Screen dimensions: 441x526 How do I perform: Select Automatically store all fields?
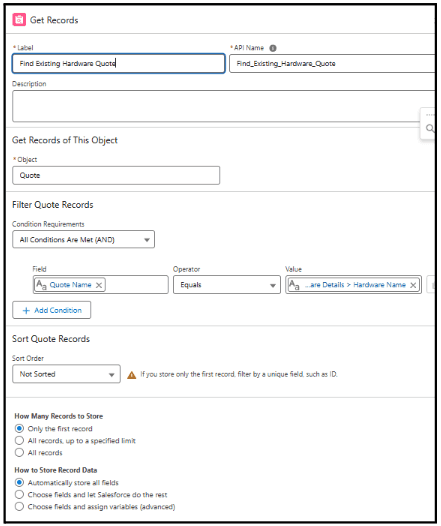click(x=19, y=482)
